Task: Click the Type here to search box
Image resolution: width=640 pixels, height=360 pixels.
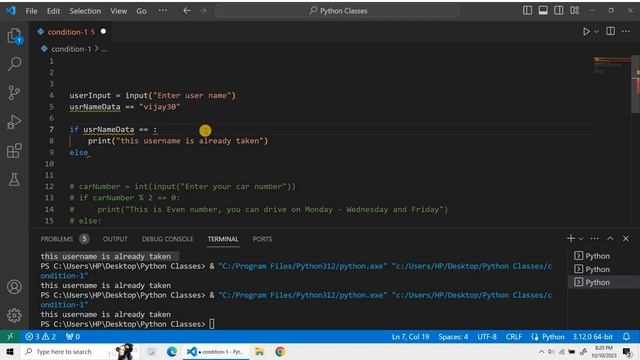Action: 78,351
